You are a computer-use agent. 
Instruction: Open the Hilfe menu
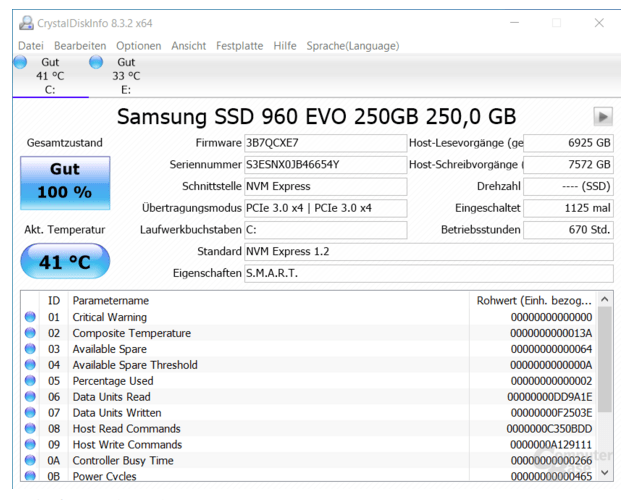pos(285,46)
